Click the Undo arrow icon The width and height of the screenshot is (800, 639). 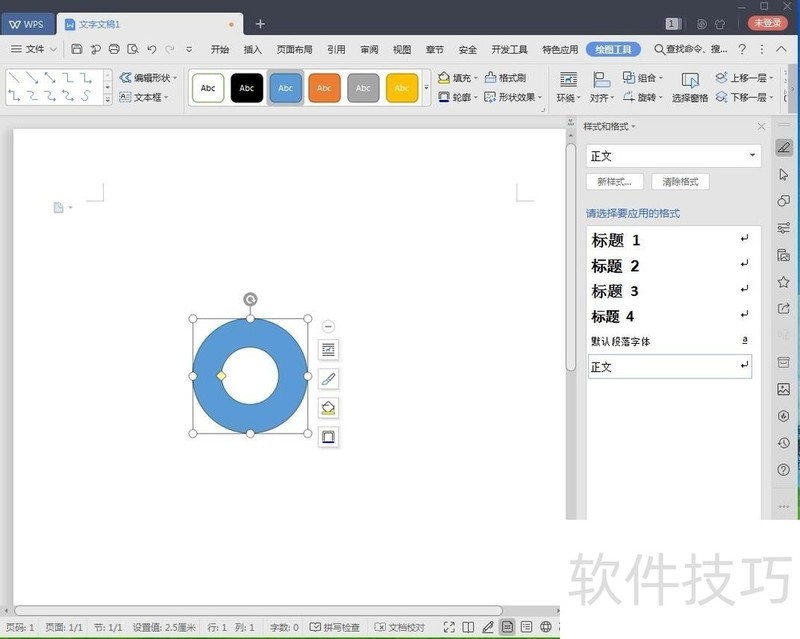[151, 49]
